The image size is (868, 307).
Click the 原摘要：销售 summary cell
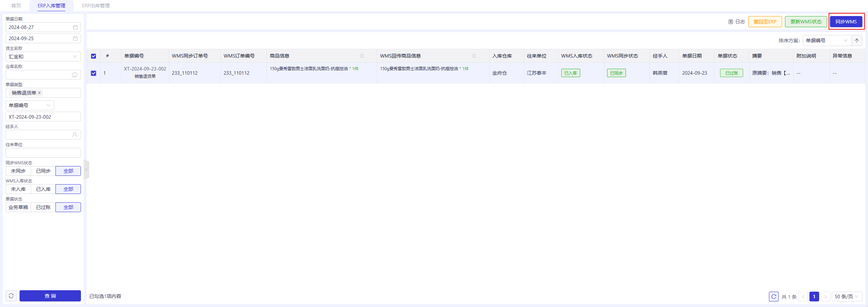click(771, 73)
